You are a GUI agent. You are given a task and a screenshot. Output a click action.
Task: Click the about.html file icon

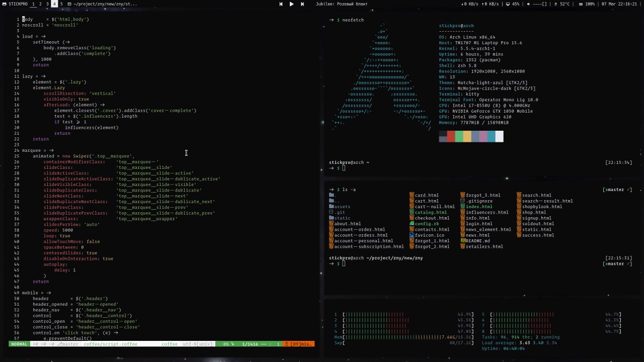(331, 224)
